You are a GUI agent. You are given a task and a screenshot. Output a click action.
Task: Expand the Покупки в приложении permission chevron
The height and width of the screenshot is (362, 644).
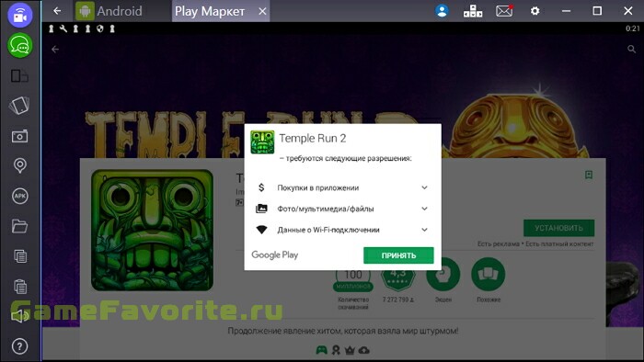(x=424, y=187)
